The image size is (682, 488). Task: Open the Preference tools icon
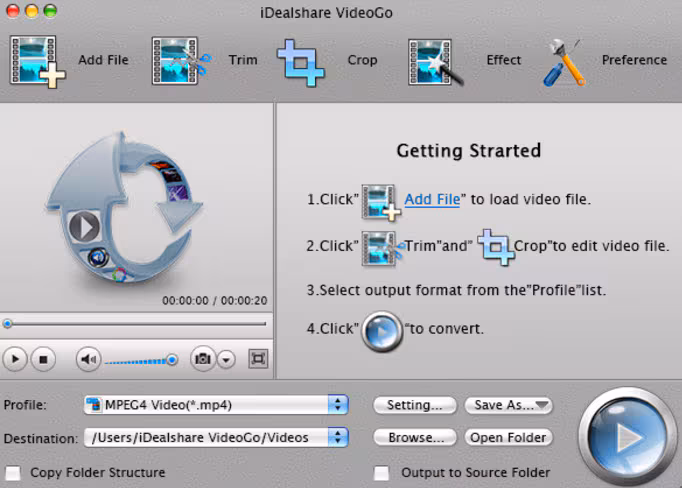[x=564, y=62]
